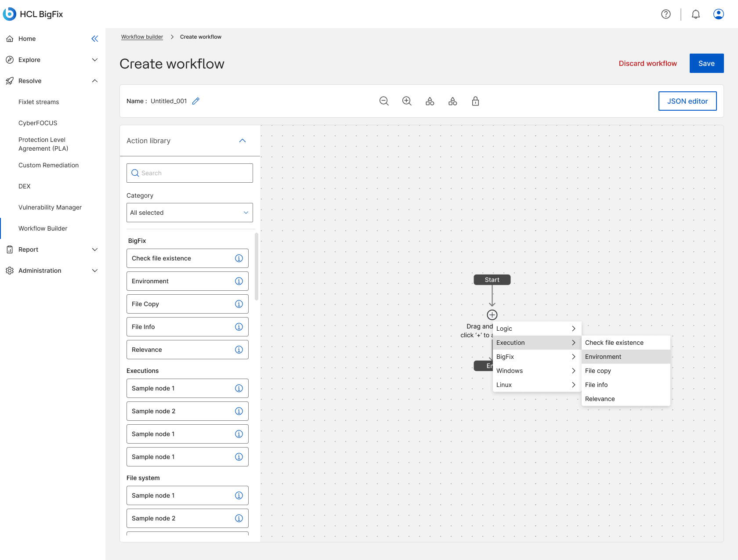Show info for Environment action
Image resolution: width=738 pixels, height=560 pixels.
(239, 281)
